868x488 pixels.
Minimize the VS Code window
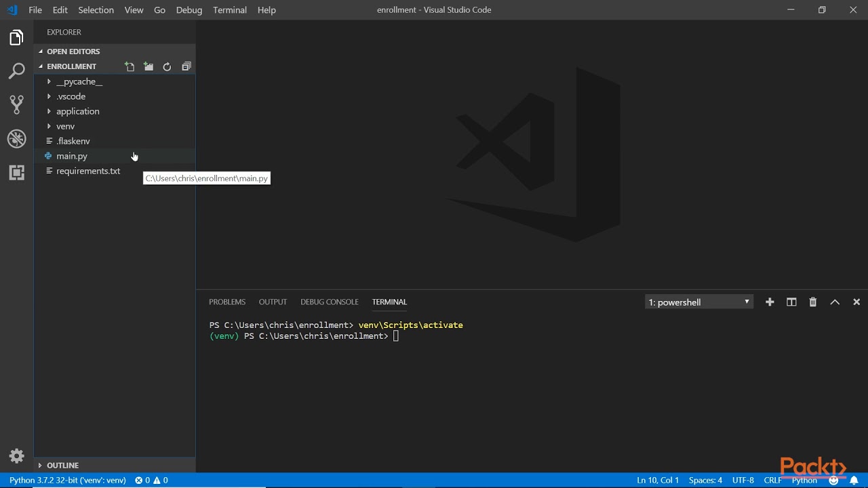(x=791, y=10)
